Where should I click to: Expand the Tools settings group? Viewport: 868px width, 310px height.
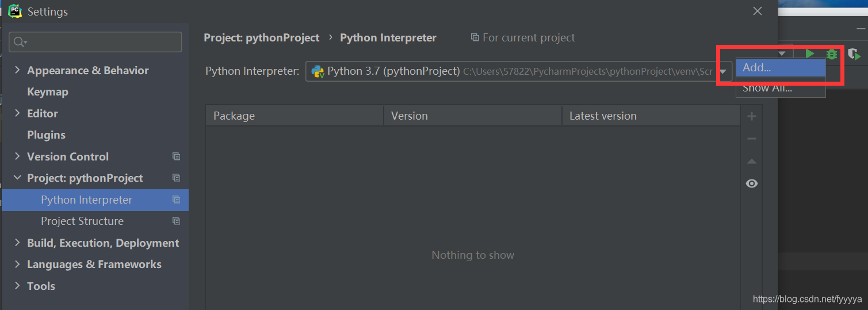click(x=17, y=286)
